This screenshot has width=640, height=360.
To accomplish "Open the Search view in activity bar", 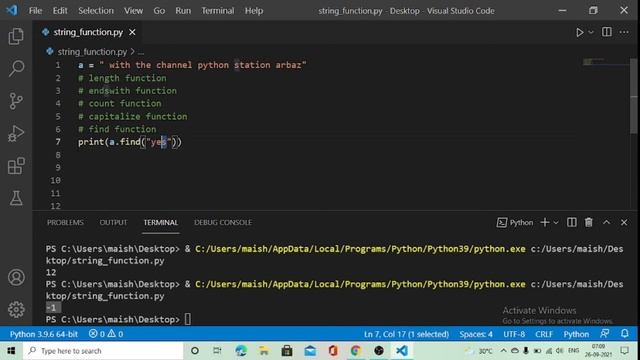I will coord(16,68).
